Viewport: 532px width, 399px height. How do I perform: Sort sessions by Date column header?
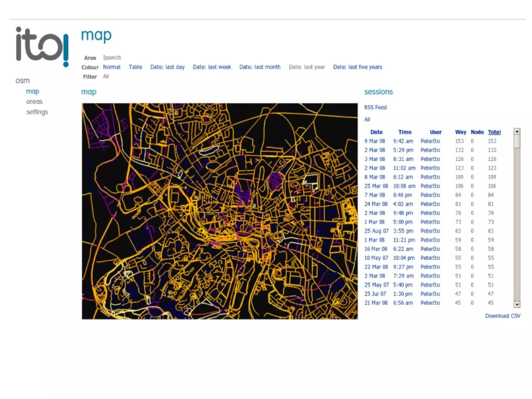pyautogui.click(x=376, y=132)
